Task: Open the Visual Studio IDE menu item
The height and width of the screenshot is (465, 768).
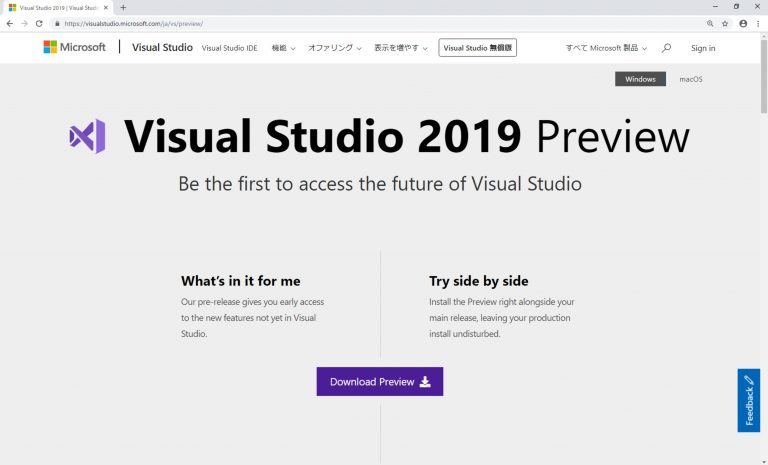Action: [x=229, y=48]
